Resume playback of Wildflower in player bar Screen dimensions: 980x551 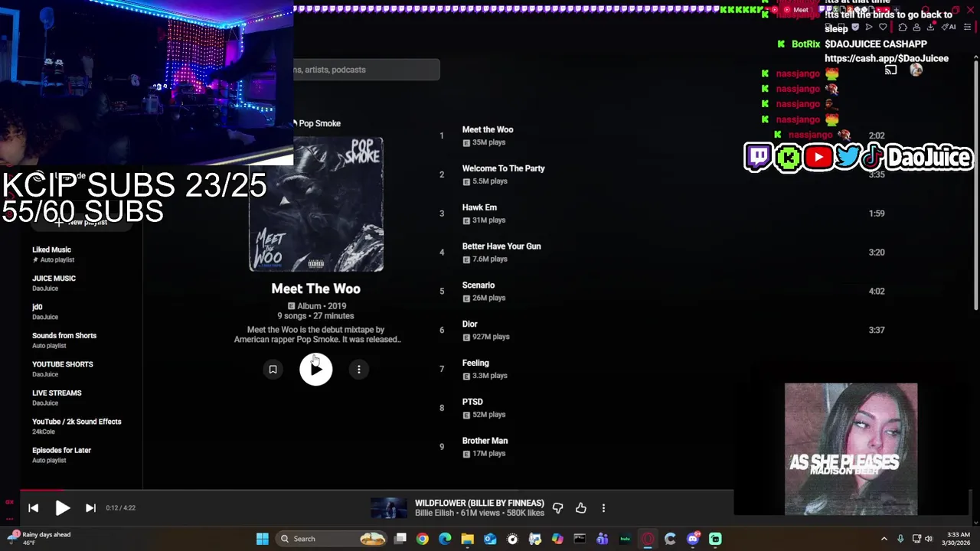click(63, 508)
